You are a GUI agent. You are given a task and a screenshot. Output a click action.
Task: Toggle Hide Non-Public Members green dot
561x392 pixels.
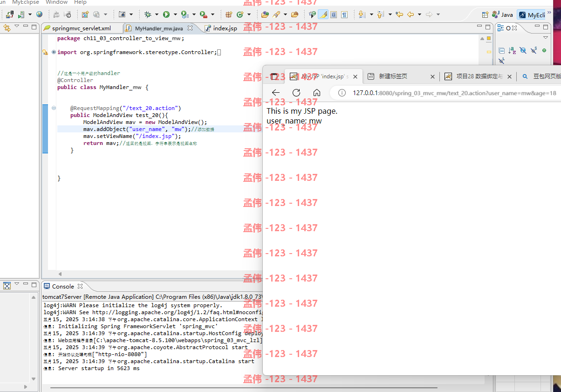pyautogui.click(x=544, y=50)
